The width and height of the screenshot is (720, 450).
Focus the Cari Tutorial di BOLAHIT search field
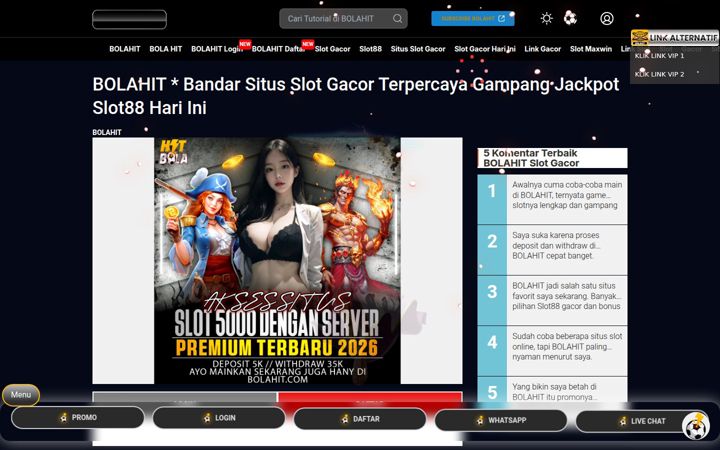pos(343,18)
